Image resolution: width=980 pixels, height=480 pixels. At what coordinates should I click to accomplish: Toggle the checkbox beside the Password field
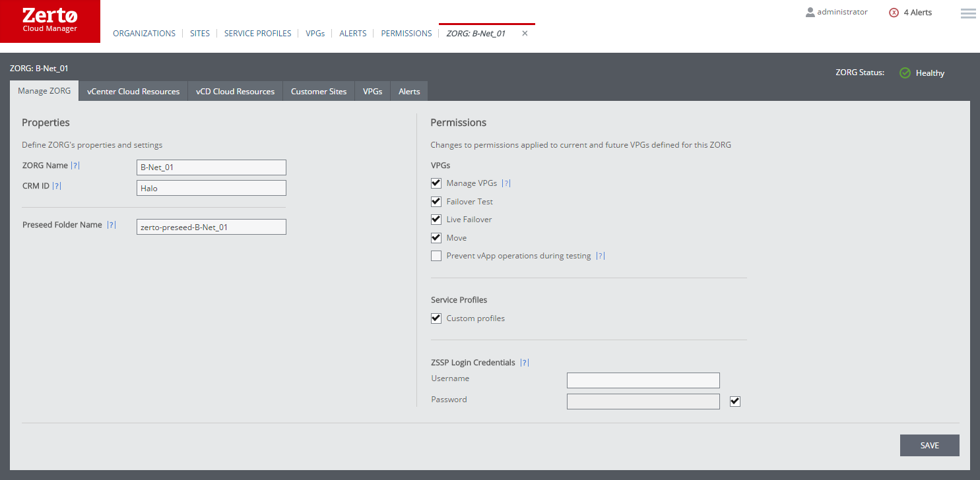click(735, 402)
